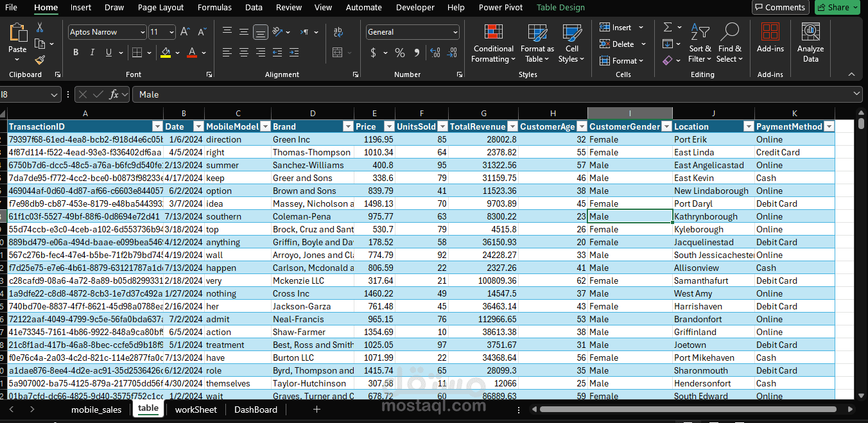Toggle Middle Align vertical alignment

point(244,31)
